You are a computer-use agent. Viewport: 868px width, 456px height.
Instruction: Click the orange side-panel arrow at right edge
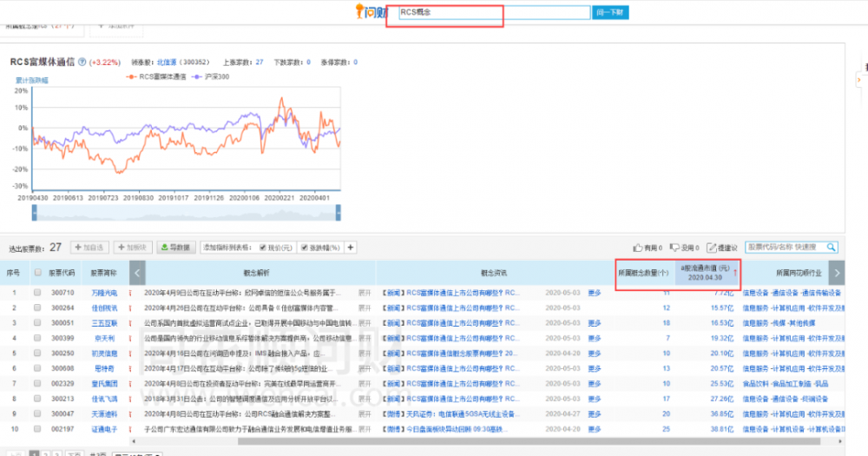point(859,80)
